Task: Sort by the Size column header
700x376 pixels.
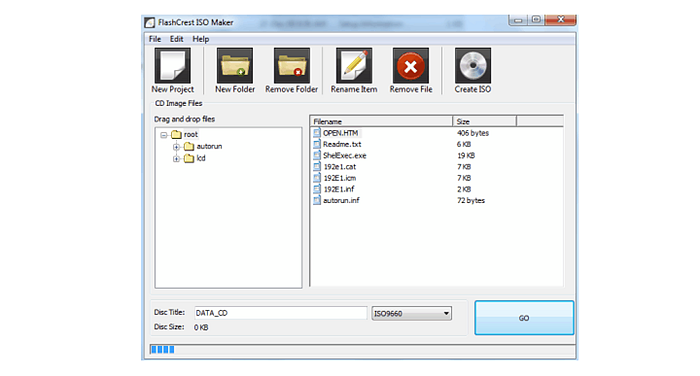Action: click(x=484, y=121)
